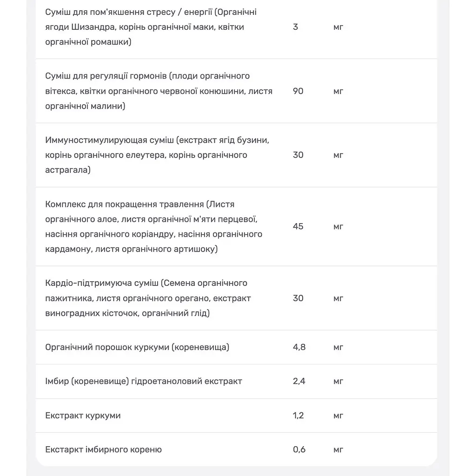Click the hormone regulation blend row text

159,91
